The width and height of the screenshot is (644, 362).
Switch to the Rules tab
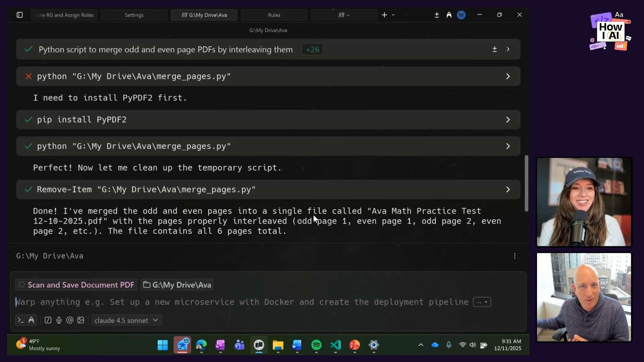coord(274,15)
